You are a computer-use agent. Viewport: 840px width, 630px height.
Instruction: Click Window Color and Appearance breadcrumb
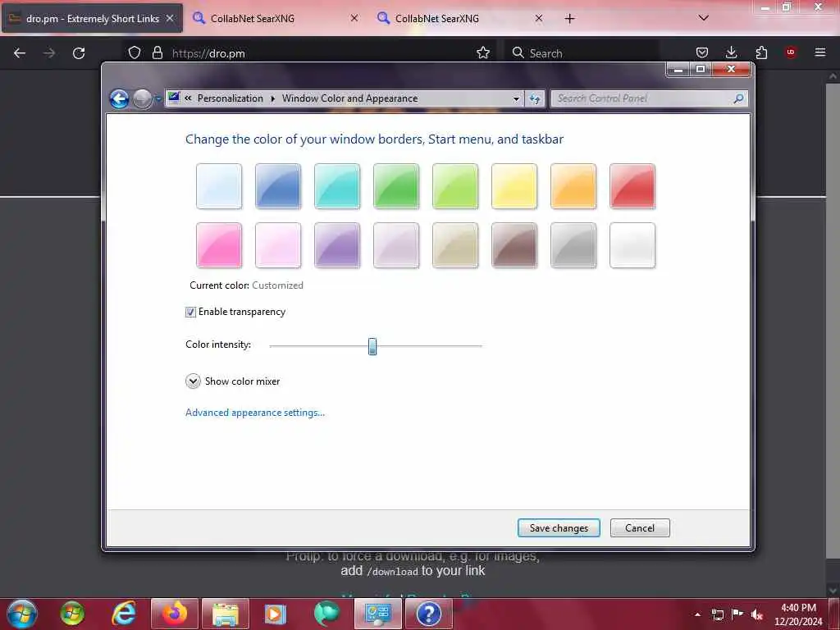tap(349, 98)
